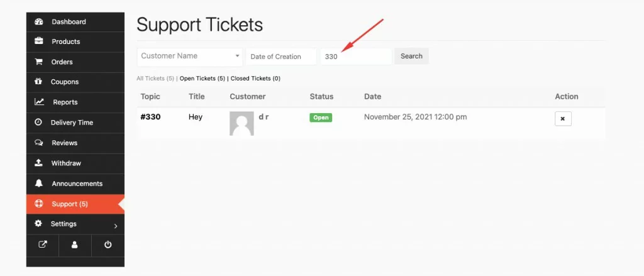Screen dimensions: 644x276
Task: Click the Delivery Time clock icon
Action: 38,123
